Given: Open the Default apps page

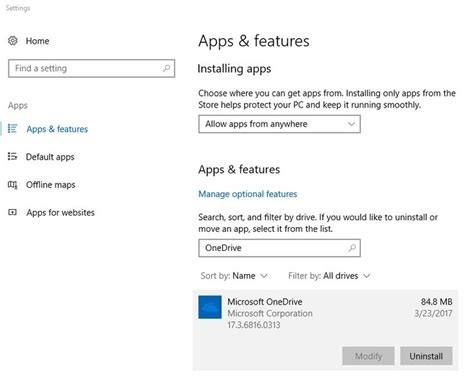Looking at the screenshot, I should (x=50, y=157).
